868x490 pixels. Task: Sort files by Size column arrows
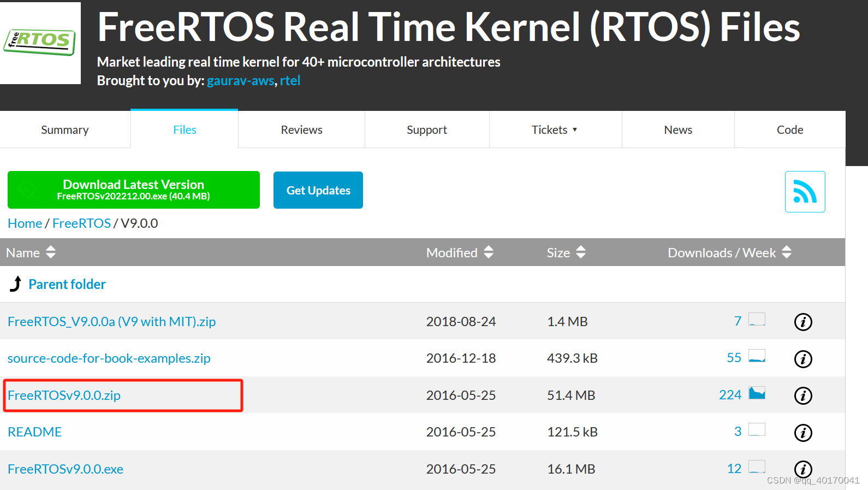[581, 252]
